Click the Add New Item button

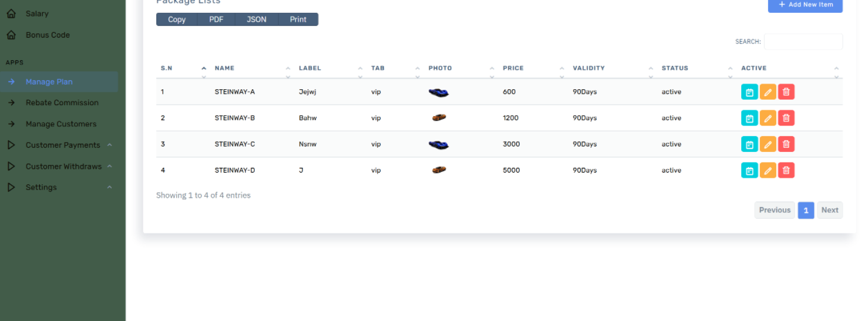click(x=805, y=5)
